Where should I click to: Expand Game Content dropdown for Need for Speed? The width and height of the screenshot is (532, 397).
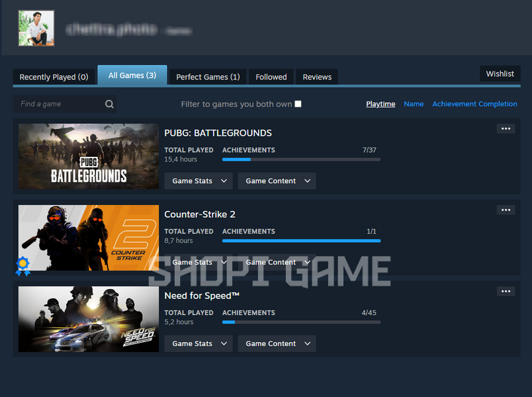(277, 343)
